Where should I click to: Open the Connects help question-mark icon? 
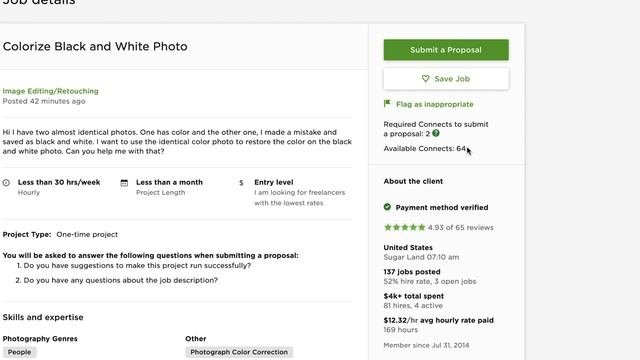(x=436, y=133)
